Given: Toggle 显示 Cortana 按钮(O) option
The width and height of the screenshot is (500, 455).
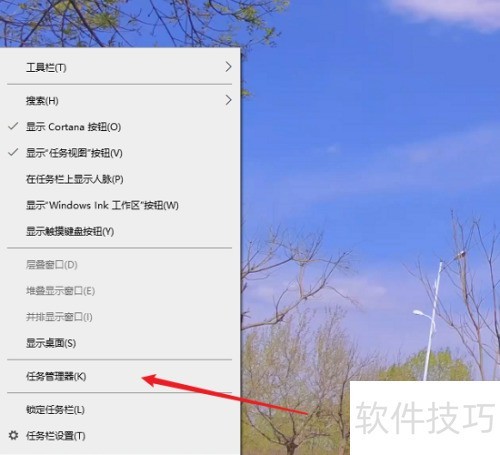Looking at the screenshot, I should pos(120,127).
